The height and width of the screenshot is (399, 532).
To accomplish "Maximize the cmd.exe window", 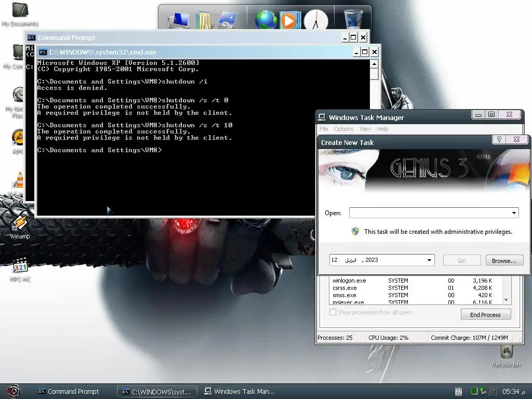I will pos(365,52).
